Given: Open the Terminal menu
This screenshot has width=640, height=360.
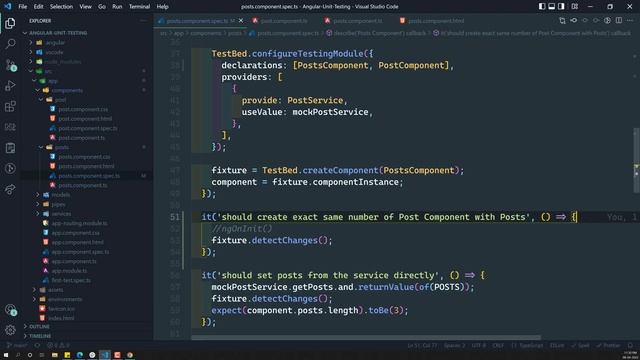Looking at the screenshot, I should (x=139, y=7).
